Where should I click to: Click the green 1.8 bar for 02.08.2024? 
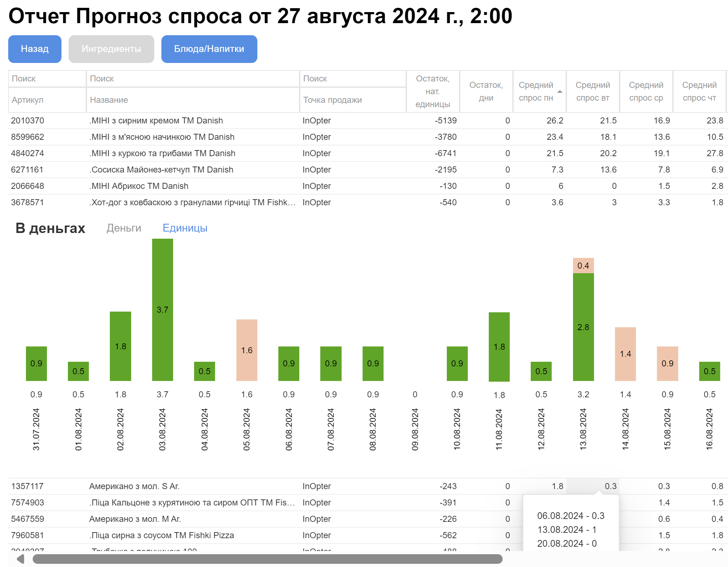[x=121, y=346]
